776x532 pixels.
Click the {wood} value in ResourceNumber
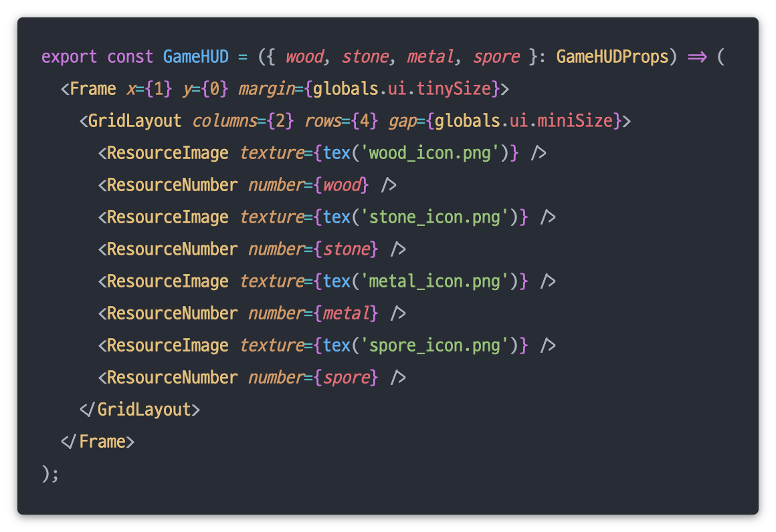(x=341, y=185)
